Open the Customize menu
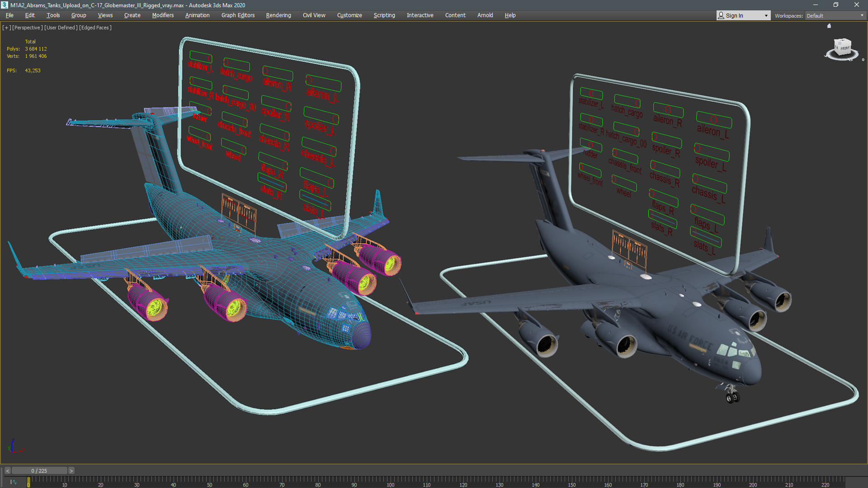Screen dimensions: 868x488 coord(349,15)
